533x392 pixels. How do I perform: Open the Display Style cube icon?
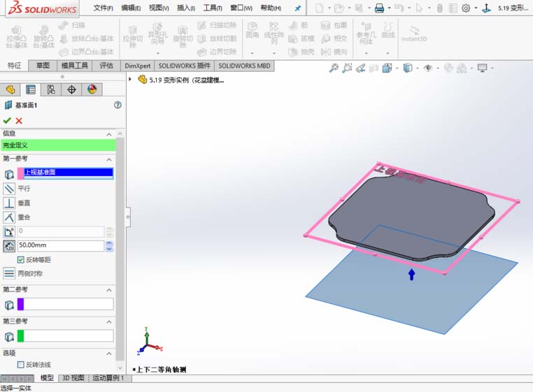[x=408, y=68]
